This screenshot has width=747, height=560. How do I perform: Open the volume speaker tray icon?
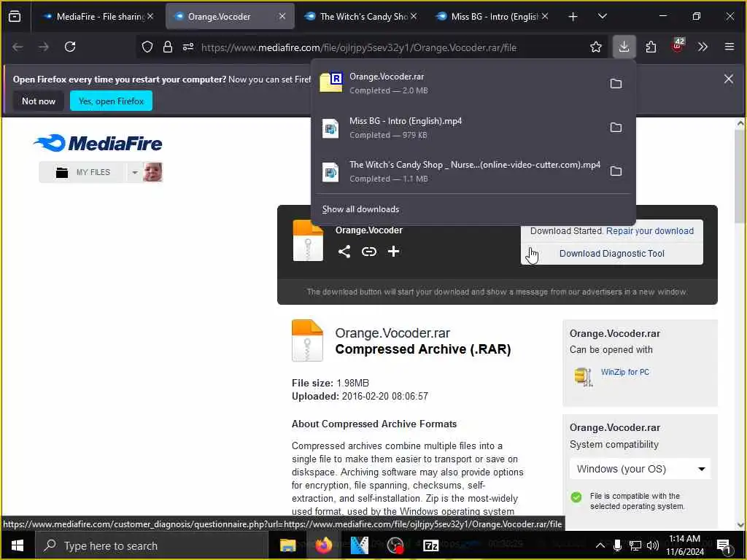(653, 545)
